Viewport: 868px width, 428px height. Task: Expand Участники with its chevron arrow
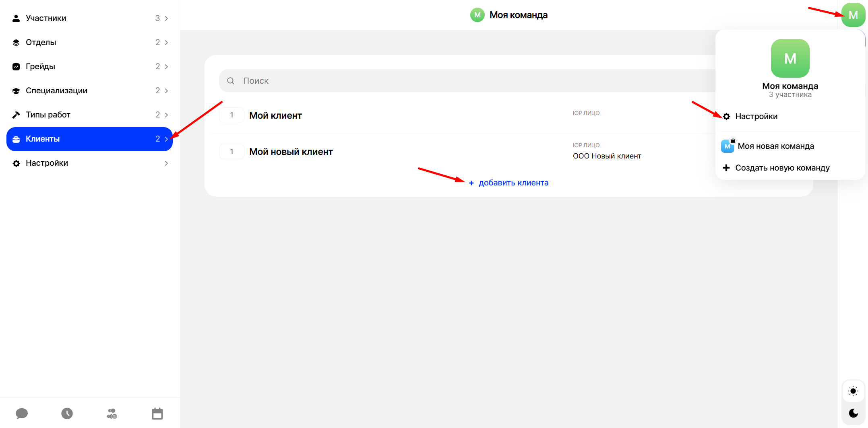[166, 19]
